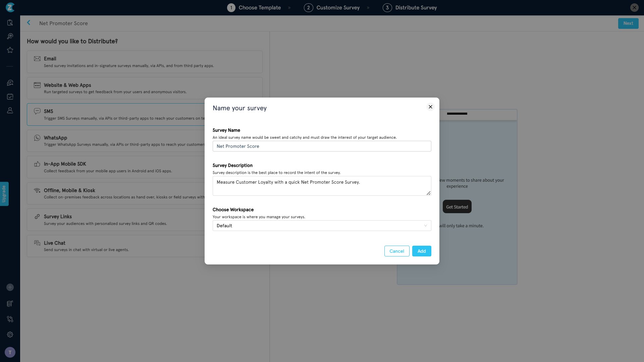Open the contacts person icon in the sidebar

[x=10, y=110]
